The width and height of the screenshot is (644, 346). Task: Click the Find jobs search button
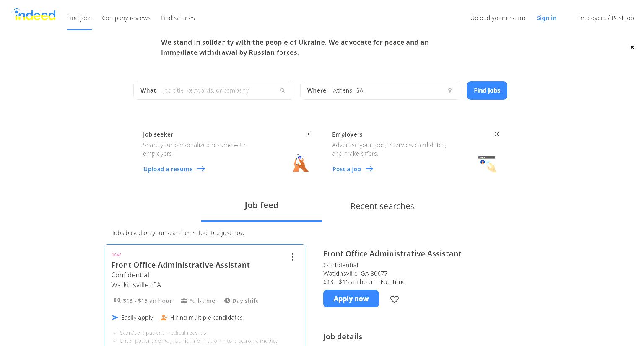[x=487, y=90]
